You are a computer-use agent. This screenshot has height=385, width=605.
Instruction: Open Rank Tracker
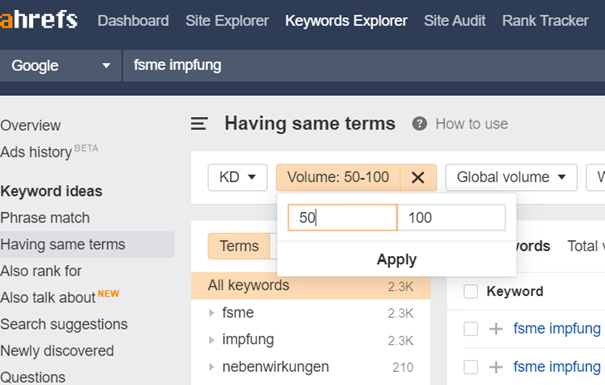pyautogui.click(x=545, y=21)
